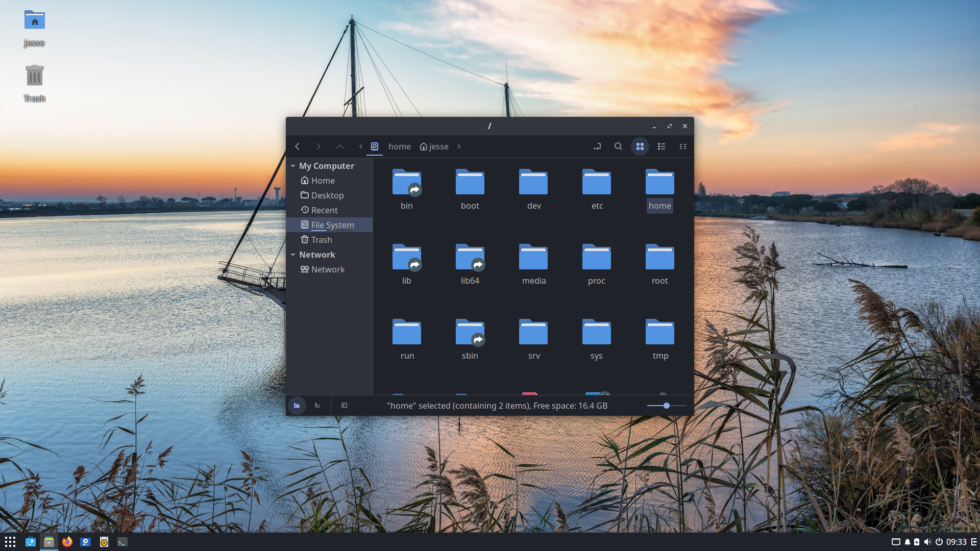Toggle location entry mode icon
Image resolution: width=980 pixels, height=551 pixels.
tap(597, 146)
